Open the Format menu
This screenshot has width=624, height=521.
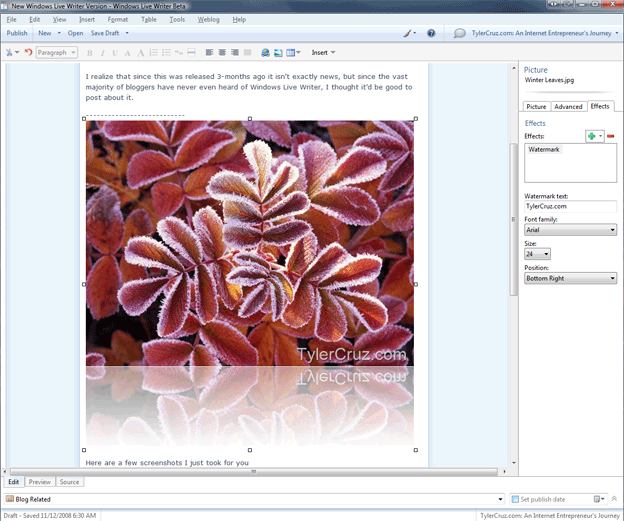point(117,20)
